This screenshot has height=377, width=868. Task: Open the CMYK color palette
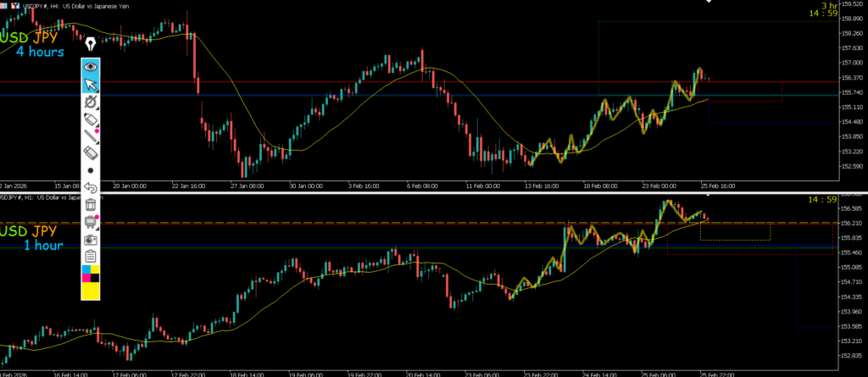[x=91, y=273]
